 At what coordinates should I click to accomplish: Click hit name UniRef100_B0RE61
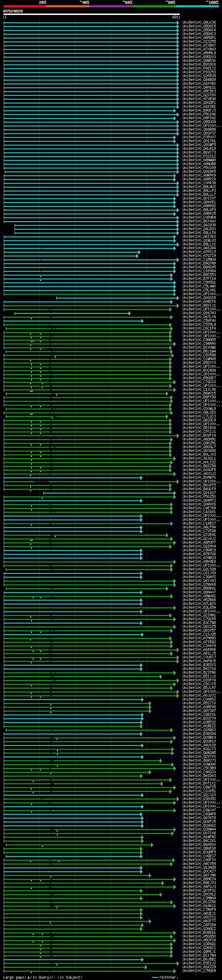199,932
